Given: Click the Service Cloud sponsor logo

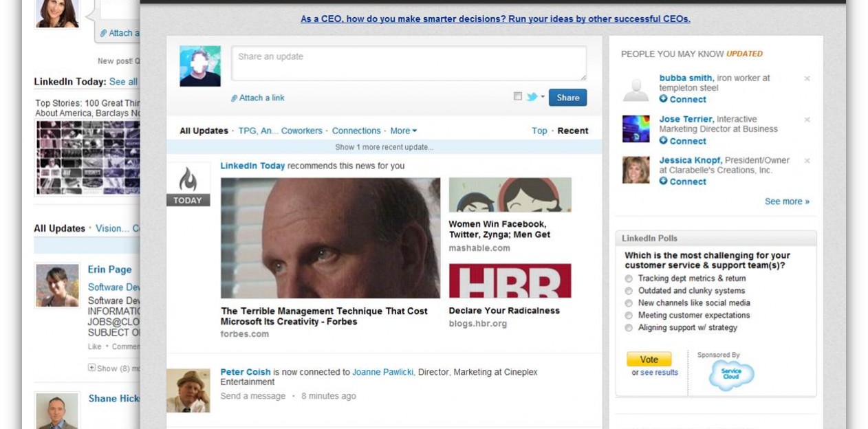Looking at the screenshot, I should tap(731, 375).
